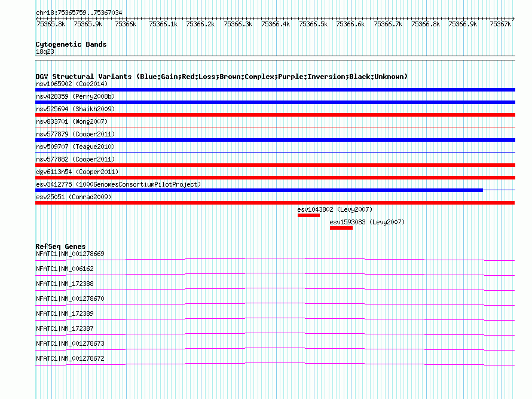This screenshot has width=532, height=399.
Task: Select the NFATC1|NM_172388 transcript label
Action: (65, 284)
